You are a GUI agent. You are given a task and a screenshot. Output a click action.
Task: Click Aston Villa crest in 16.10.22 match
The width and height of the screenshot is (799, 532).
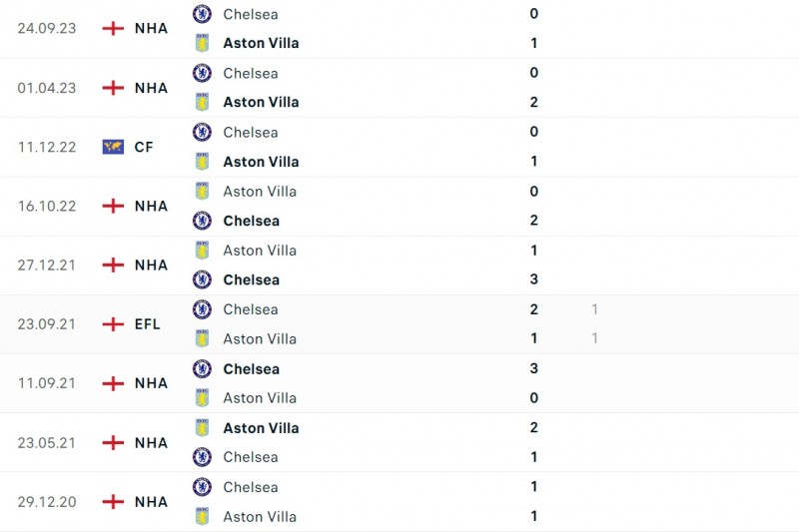202,192
